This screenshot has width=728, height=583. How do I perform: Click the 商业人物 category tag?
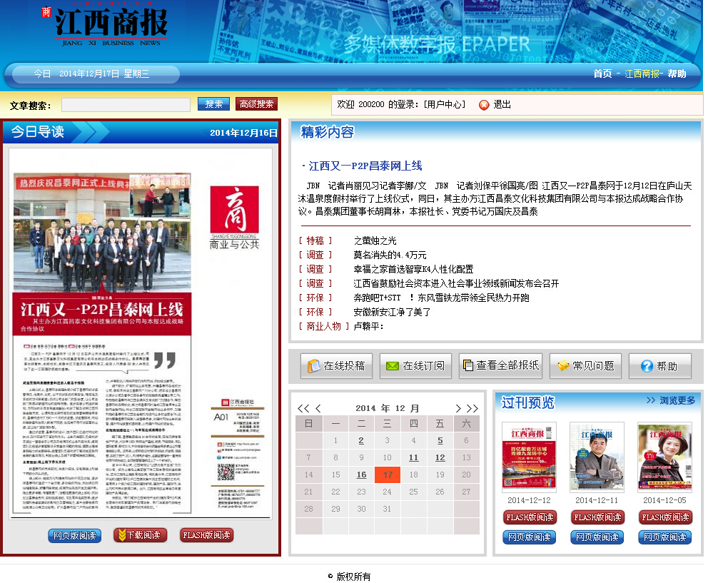tap(323, 327)
